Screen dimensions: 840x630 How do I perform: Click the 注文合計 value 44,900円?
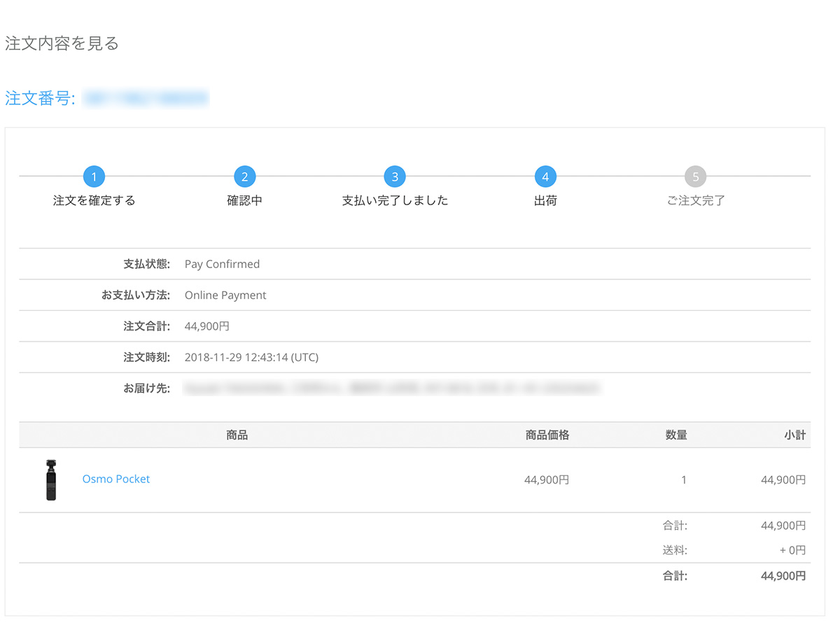tap(206, 326)
